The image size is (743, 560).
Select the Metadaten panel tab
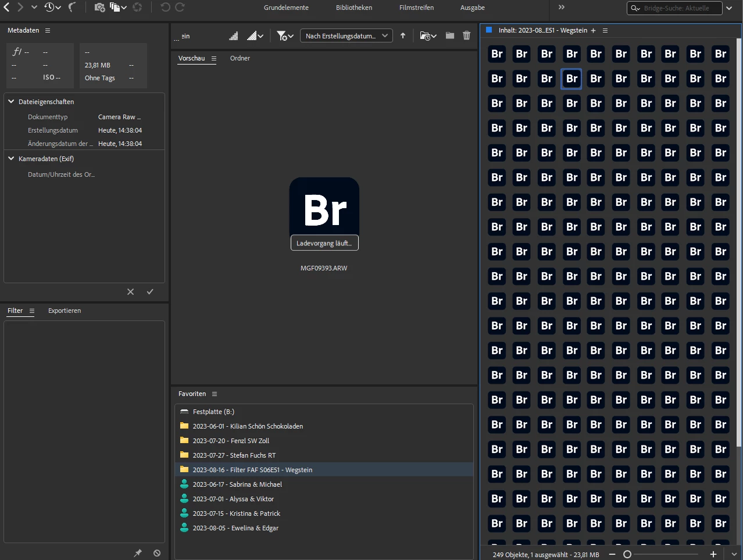click(x=23, y=30)
